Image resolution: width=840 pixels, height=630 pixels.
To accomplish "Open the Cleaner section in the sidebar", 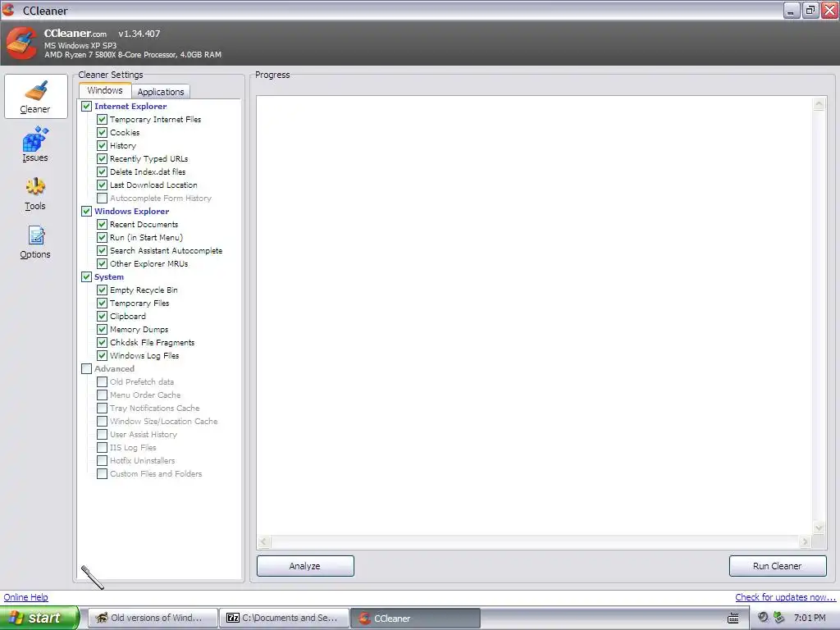I will click(35, 97).
